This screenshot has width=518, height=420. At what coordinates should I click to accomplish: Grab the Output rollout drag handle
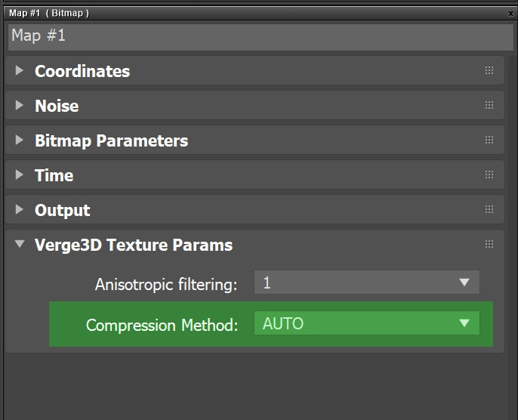point(489,209)
